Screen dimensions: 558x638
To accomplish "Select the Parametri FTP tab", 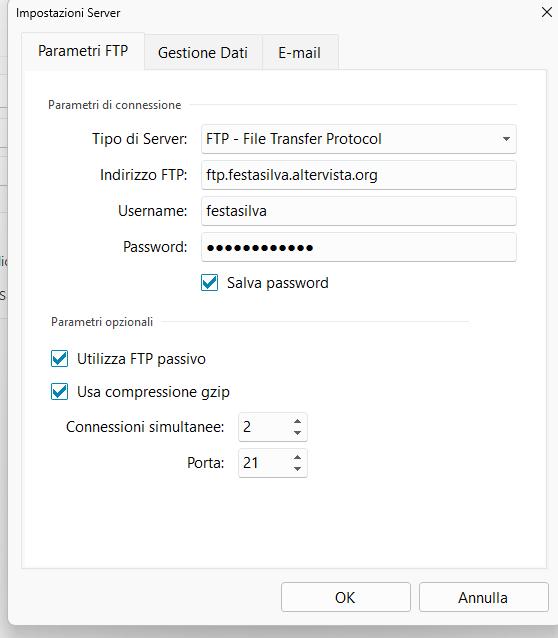I will pos(83,51).
